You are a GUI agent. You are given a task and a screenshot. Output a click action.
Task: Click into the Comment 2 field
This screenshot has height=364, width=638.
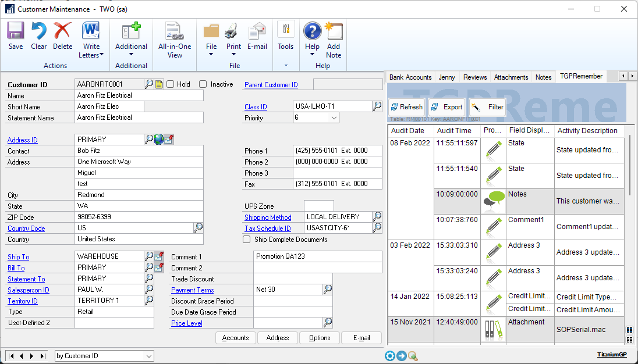317,267
